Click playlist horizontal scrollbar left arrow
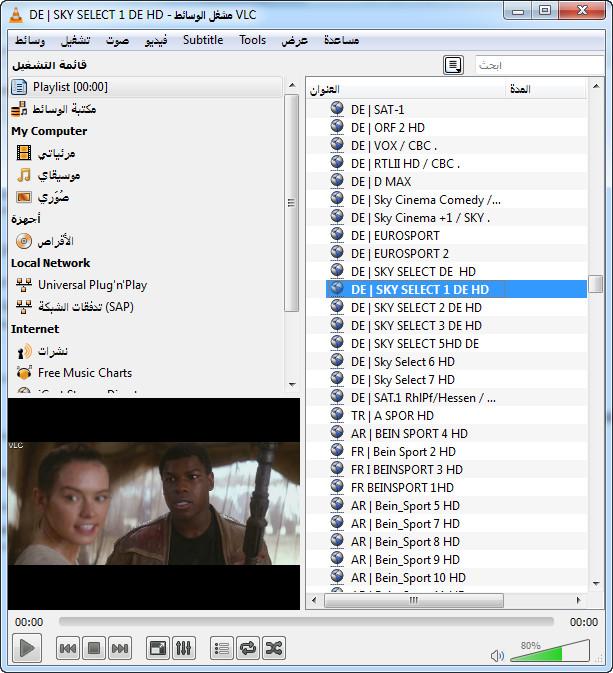Image resolution: width=613 pixels, height=673 pixels. (314, 600)
